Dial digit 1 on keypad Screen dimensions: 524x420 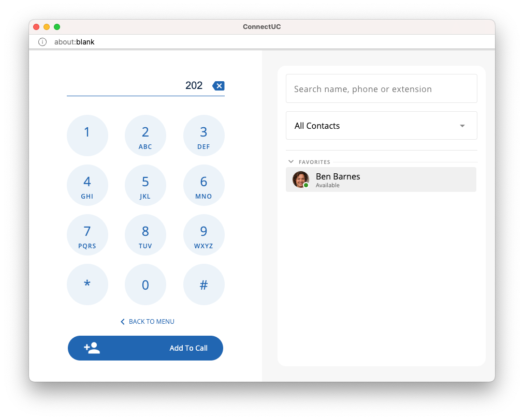[x=87, y=136]
